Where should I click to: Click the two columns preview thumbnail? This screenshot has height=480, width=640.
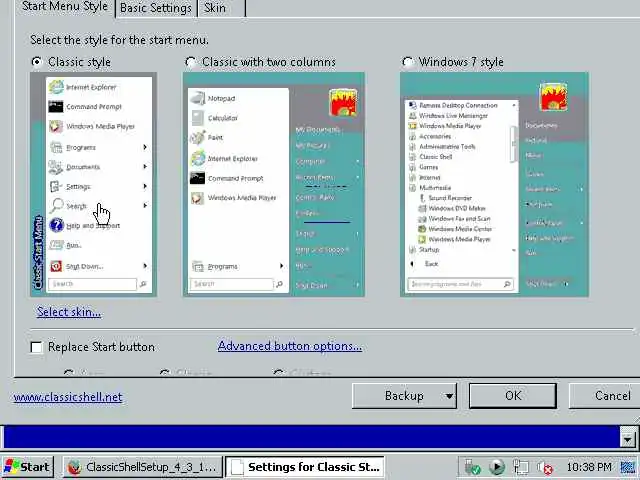(274, 184)
